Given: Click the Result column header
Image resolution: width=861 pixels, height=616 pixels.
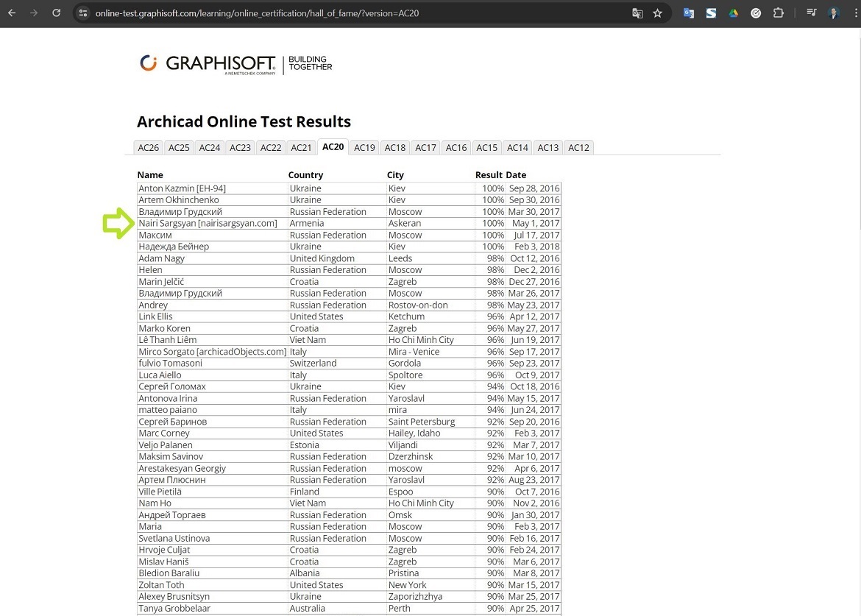Looking at the screenshot, I should point(489,175).
